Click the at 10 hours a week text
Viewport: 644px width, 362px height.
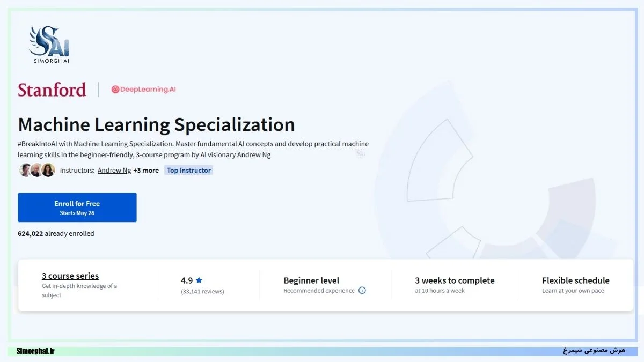click(440, 291)
